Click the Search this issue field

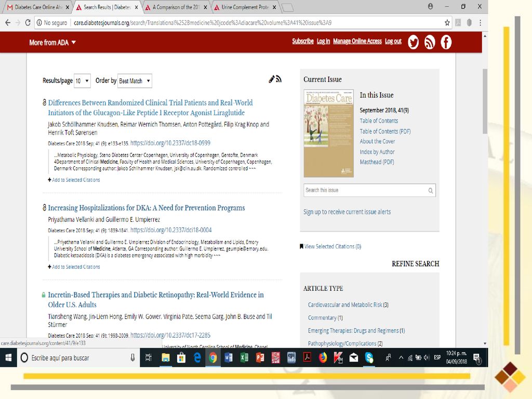tap(369, 190)
